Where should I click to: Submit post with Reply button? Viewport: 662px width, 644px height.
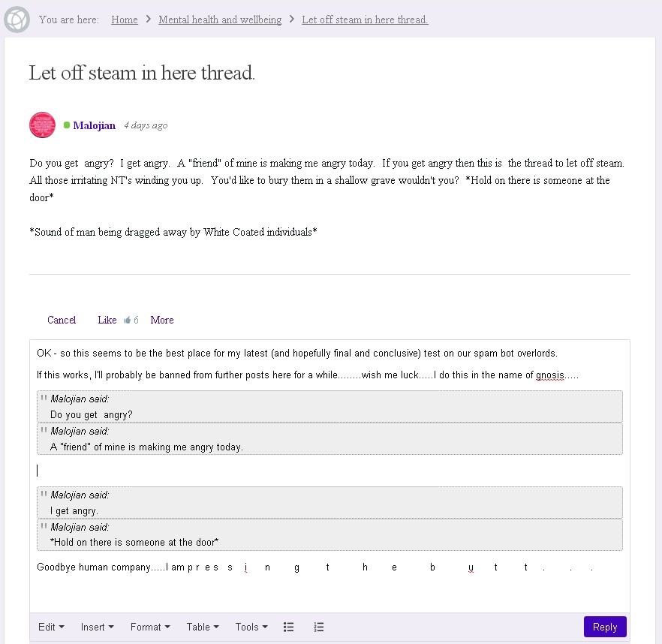[x=604, y=627]
